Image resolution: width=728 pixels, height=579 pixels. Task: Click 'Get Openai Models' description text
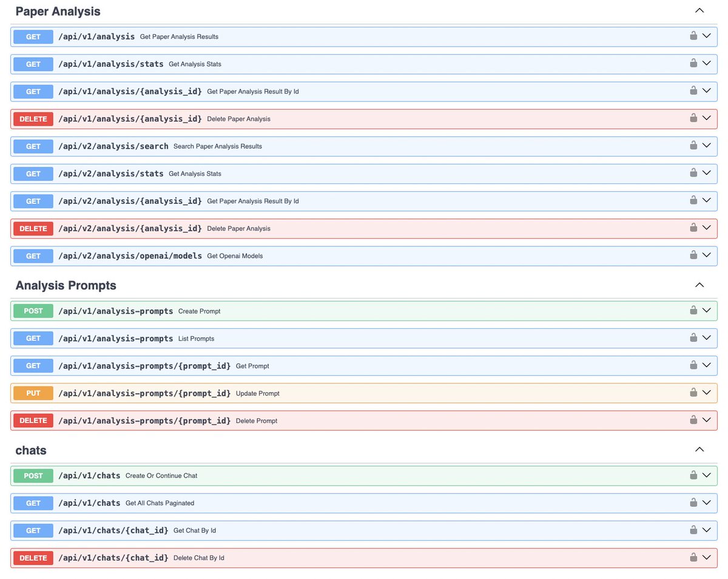pos(235,256)
